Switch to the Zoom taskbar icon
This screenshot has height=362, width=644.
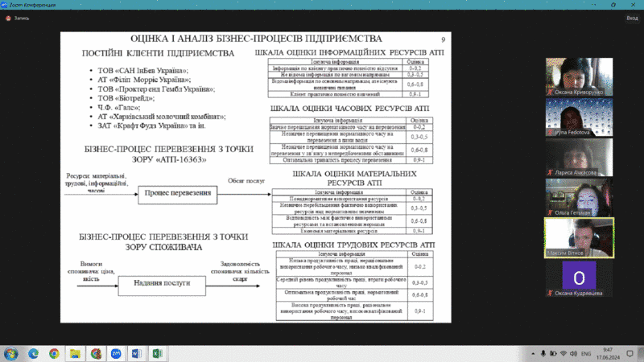tap(117, 353)
